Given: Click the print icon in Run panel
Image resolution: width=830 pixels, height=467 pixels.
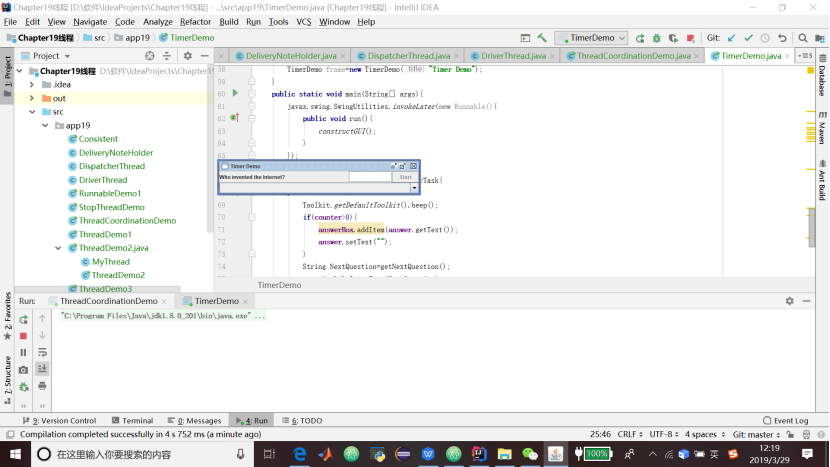Looking at the screenshot, I should (x=42, y=385).
